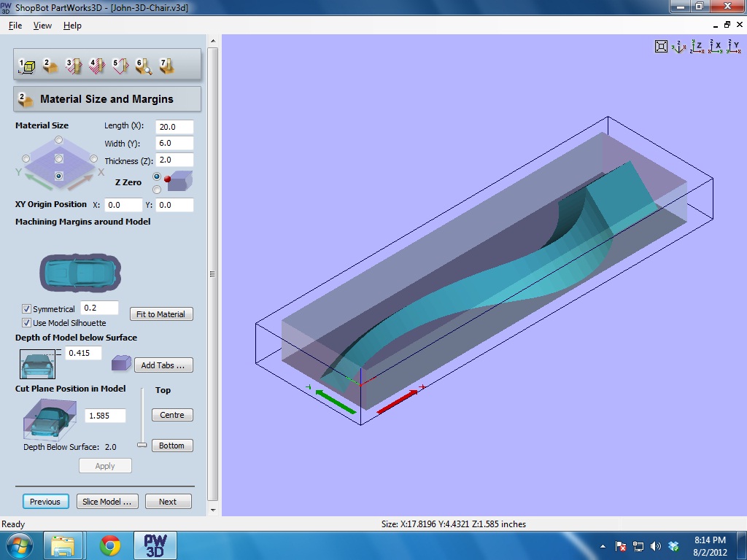
Task: Open step 3 roughing toolpath icon
Action: (x=74, y=66)
